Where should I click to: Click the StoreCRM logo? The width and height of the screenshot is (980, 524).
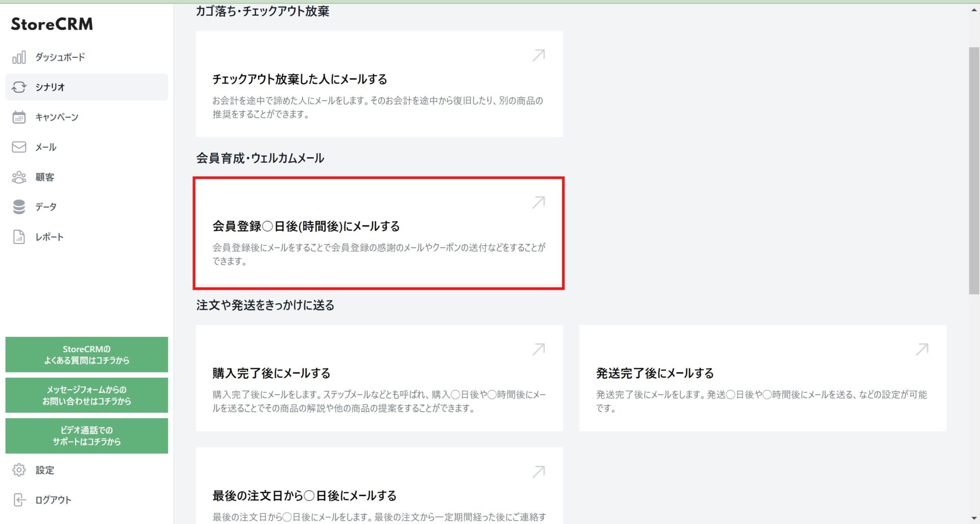tap(52, 24)
